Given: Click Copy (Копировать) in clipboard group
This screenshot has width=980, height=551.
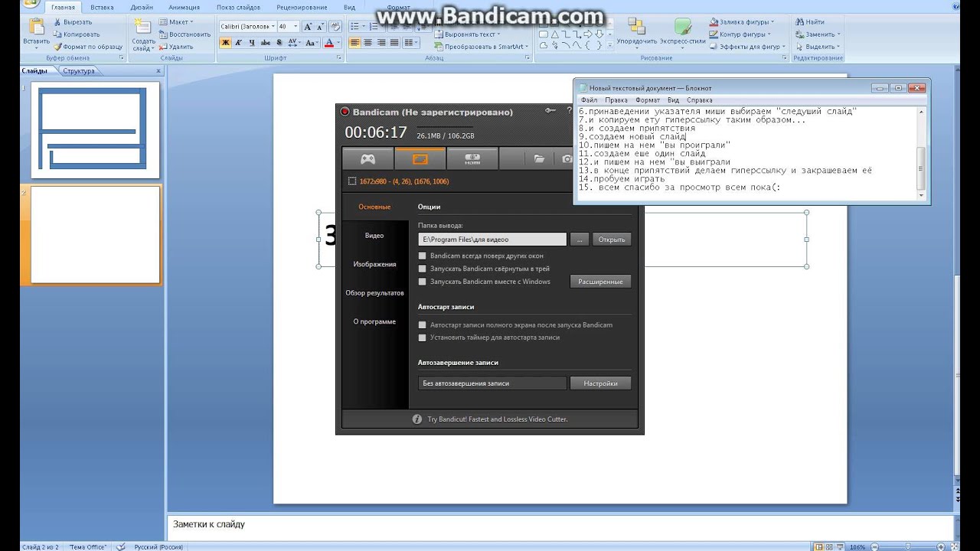Looking at the screenshot, I should click(75, 34).
